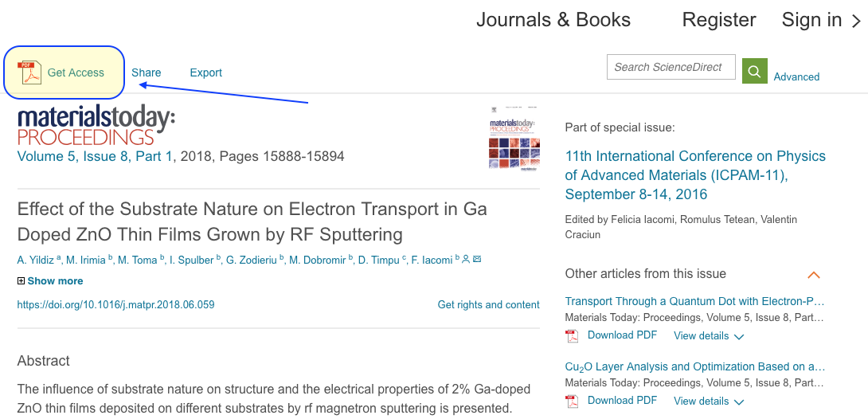Click the PDF icon beside Get Access
The width and height of the screenshot is (868, 419).
pos(29,72)
